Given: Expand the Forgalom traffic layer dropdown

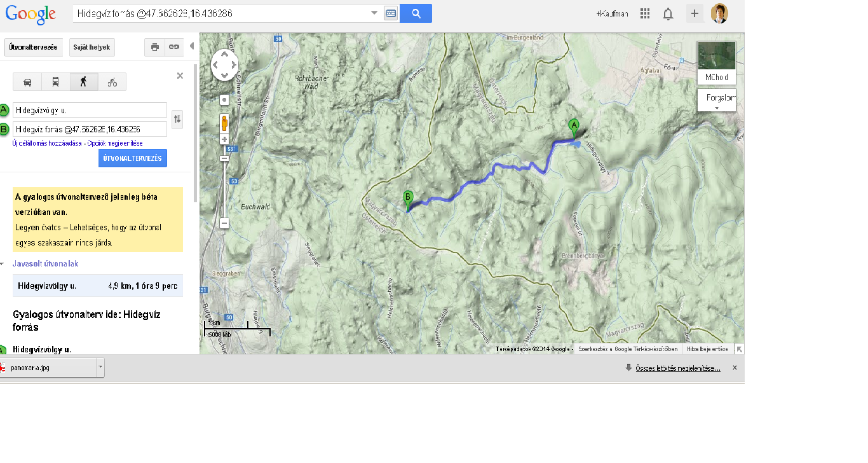Looking at the screenshot, I should tap(717, 100).
